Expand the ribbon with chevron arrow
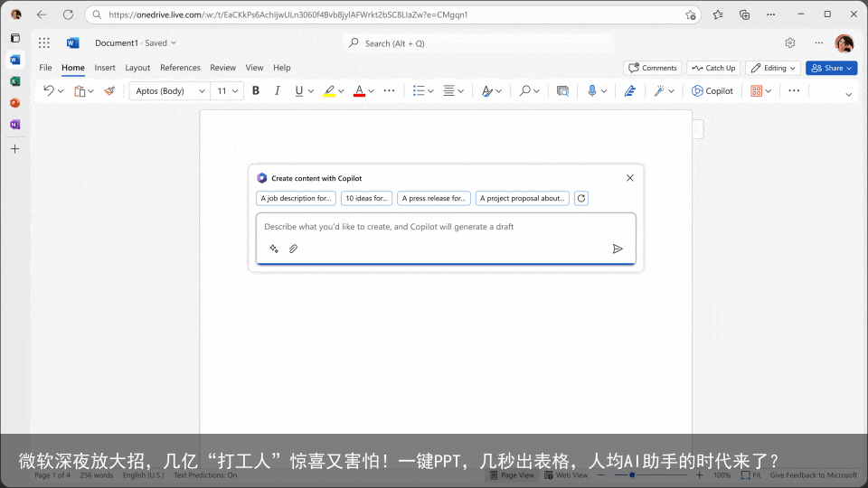Image resolution: width=868 pixels, height=488 pixels. pos(849,95)
